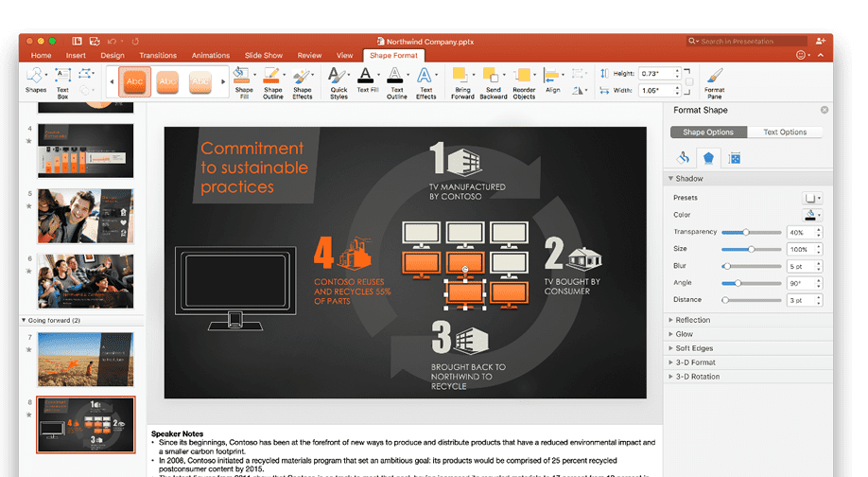868x477 pixels.
Task: Open the Insert tab
Action: click(x=76, y=56)
